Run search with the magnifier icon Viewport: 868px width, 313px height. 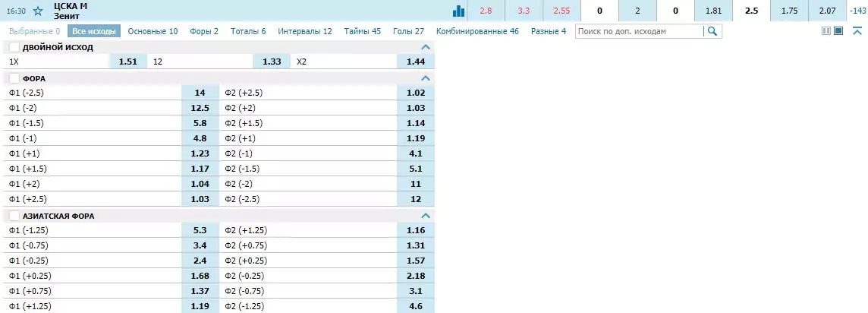(712, 32)
